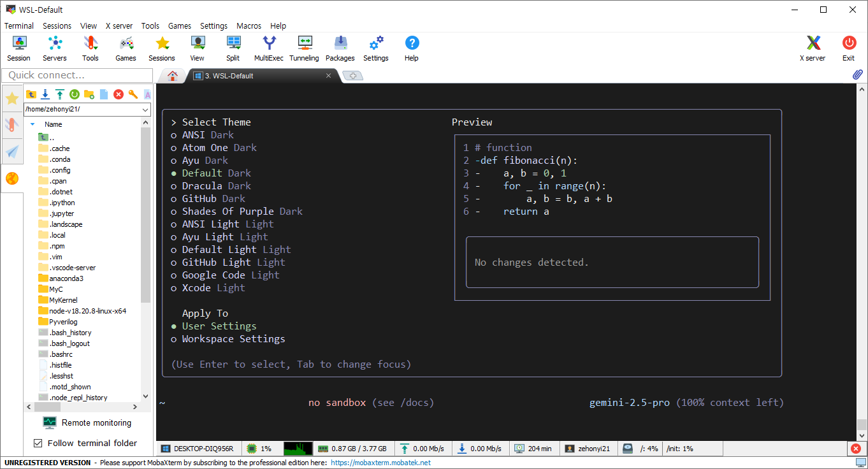Viewport: 868px width, 469px height.
Task: Launch the Games toolbar icon
Action: [126, 49]
